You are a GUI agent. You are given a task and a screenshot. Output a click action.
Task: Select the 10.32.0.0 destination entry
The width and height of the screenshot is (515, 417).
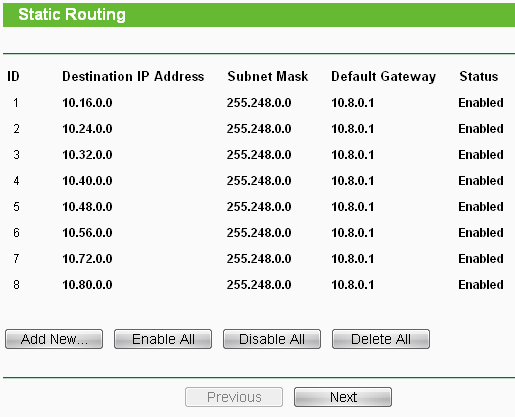tap(87, 155)
